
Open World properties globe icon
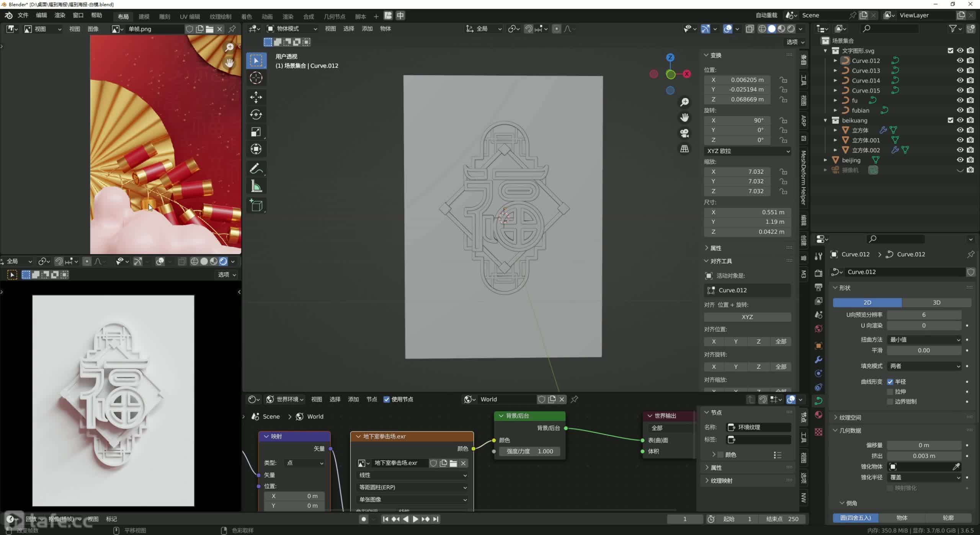click(x=818, y=328)
